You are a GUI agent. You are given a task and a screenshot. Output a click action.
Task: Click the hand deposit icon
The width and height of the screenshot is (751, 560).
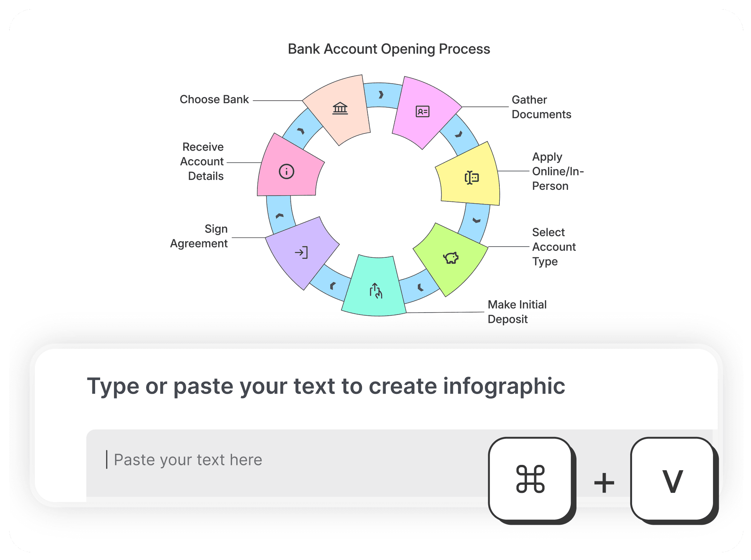tap(375, 291)
